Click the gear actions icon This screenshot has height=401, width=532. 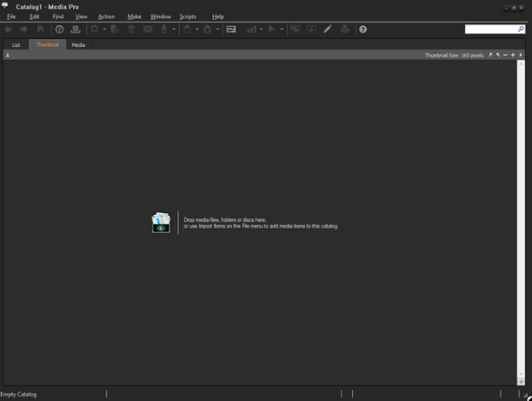[x=95, y=30]
